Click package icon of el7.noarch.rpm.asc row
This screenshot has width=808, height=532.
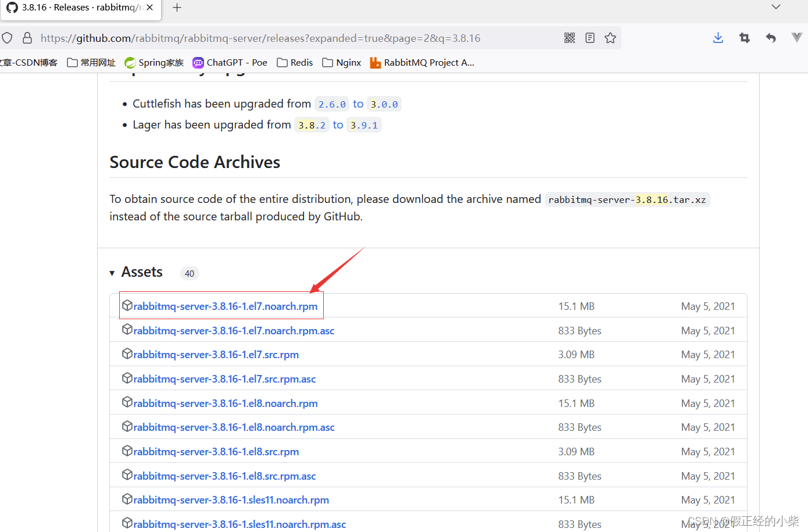point(127,330)
